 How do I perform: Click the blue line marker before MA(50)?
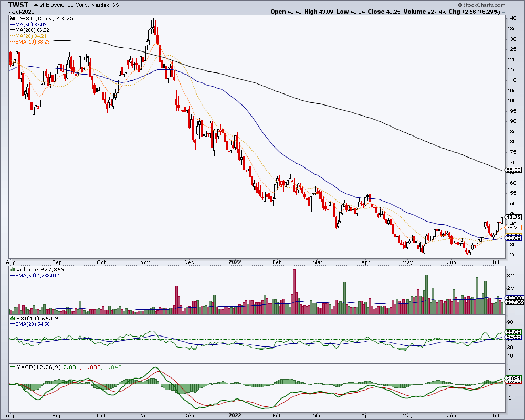(x=13, y=25)
